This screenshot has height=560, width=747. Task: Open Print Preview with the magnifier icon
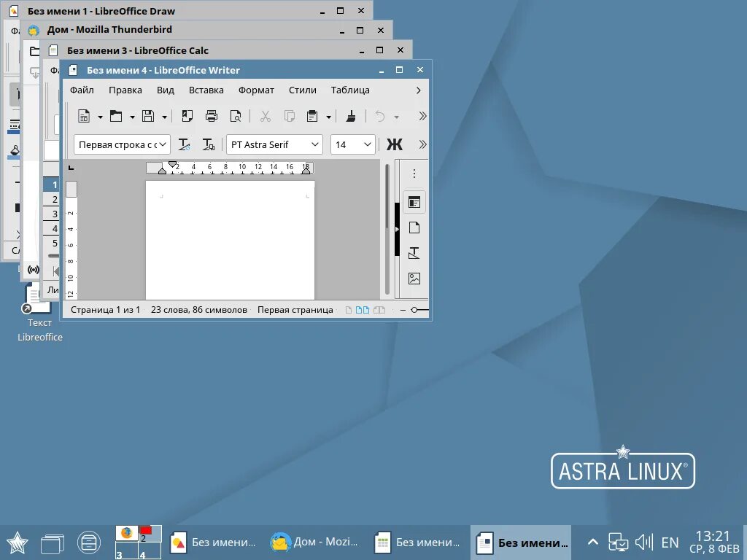[x=236, y=116]
